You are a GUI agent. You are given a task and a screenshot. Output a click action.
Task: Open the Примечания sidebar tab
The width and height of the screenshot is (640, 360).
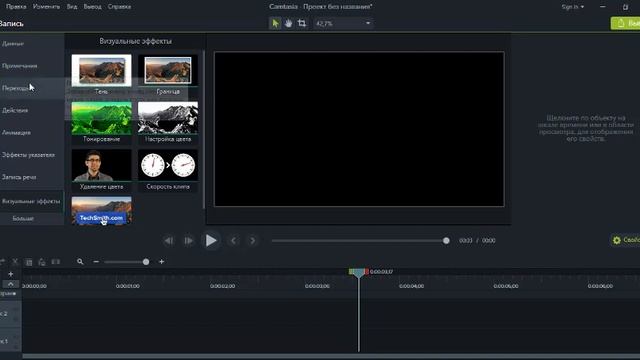point(32,66)
